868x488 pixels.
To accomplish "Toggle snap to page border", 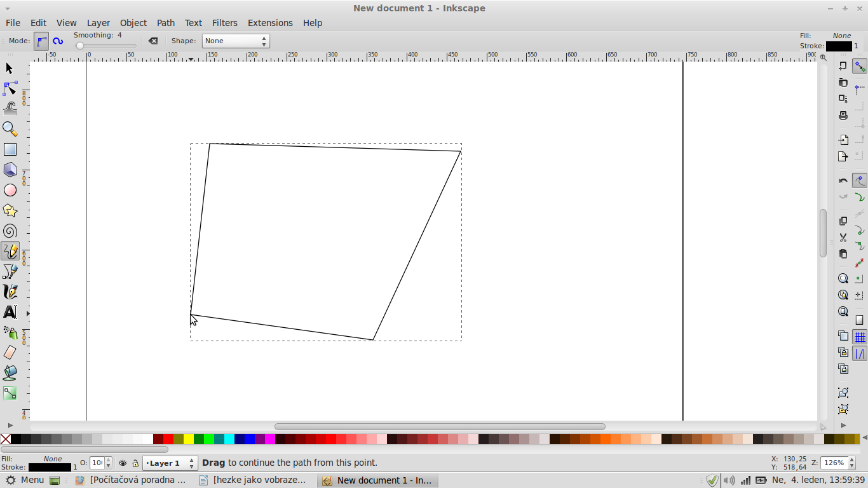I will 860,320.
